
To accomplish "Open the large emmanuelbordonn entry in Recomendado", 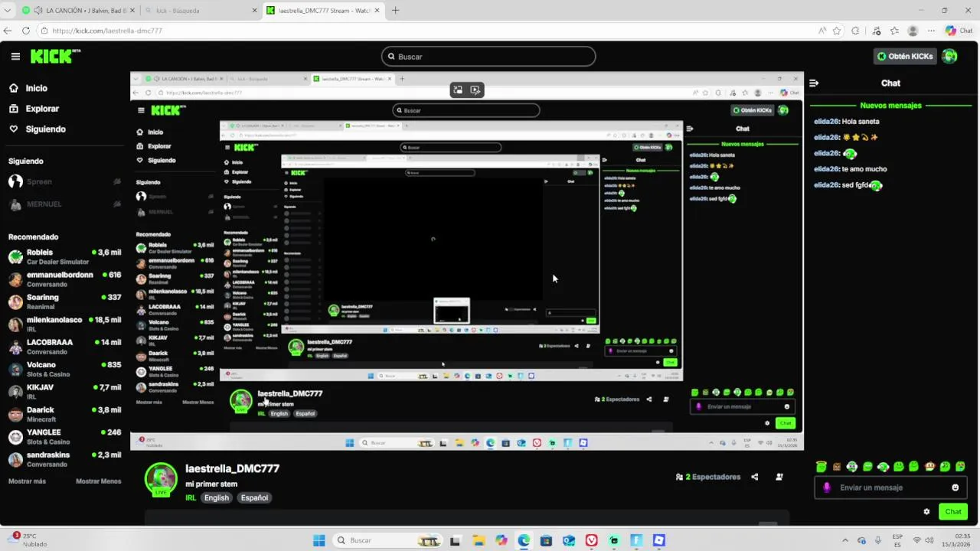I will (x=64, y=279).
